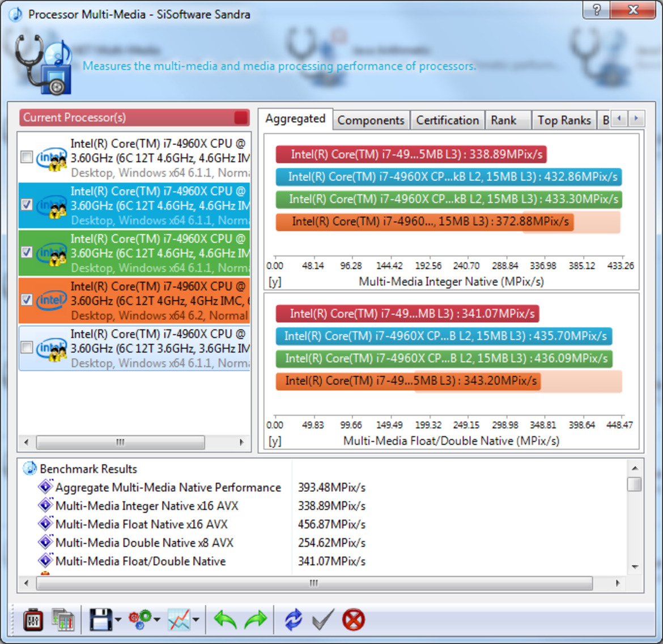Open the save icon dropdown arrow

pyautogui.click(x=117, y=620)
